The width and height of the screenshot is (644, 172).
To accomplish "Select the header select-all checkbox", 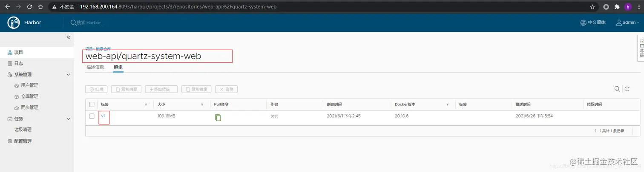I will [92, 104].
